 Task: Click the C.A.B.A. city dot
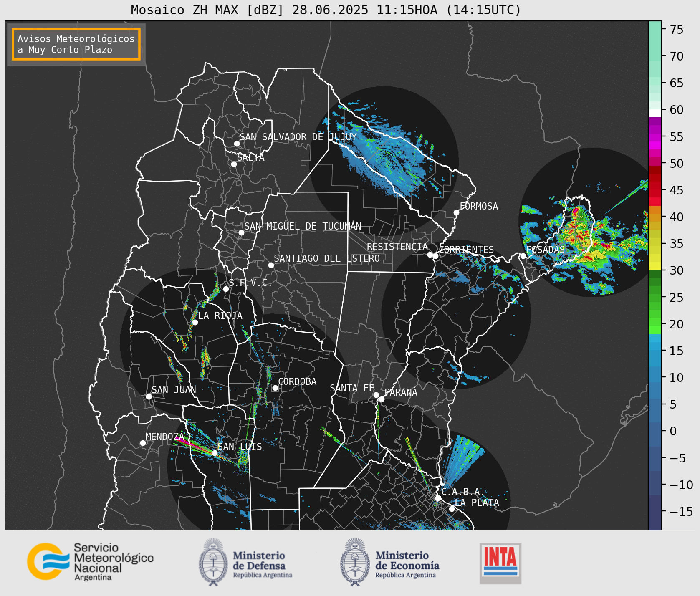(x=438, y=498)
